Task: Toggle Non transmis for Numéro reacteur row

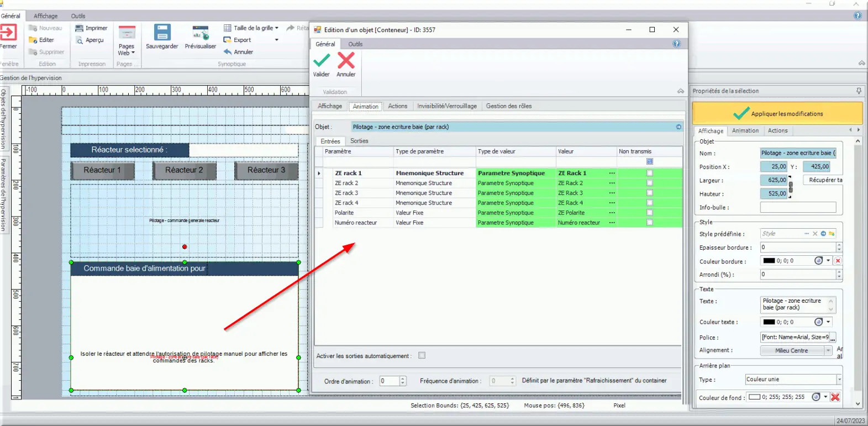Action: [650, 223]
